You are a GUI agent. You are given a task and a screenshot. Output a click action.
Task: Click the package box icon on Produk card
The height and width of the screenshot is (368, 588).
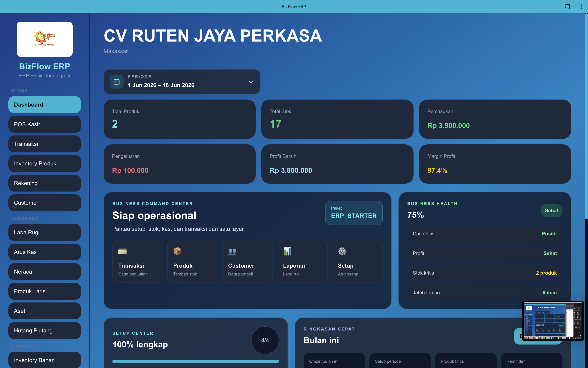[x=177, y=251]
